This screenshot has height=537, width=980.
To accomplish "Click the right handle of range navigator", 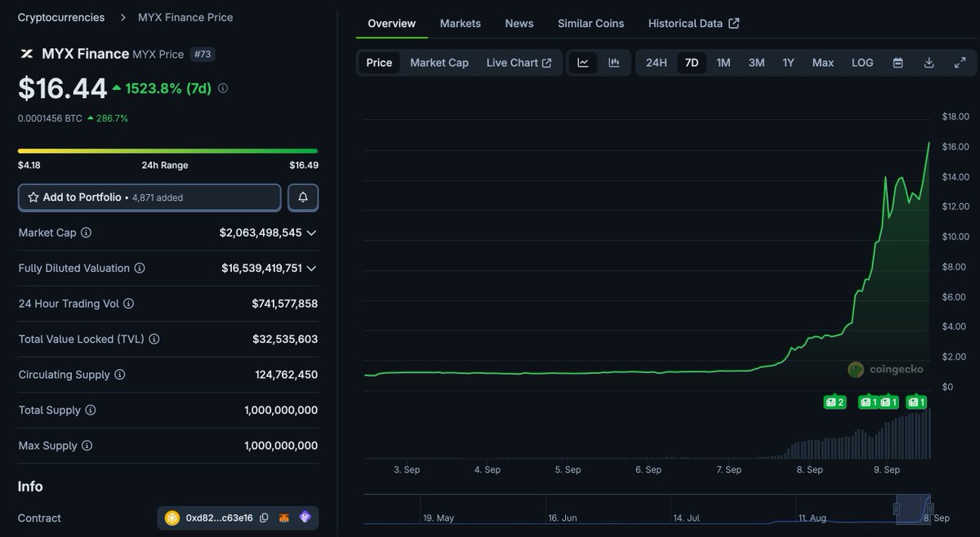I will (931, 509).
